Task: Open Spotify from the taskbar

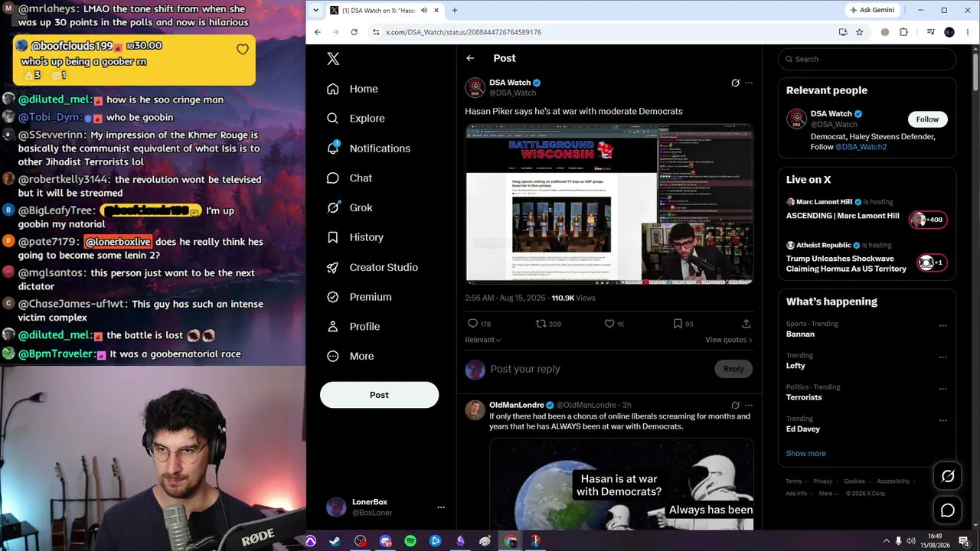Action: tap(410, 541)
